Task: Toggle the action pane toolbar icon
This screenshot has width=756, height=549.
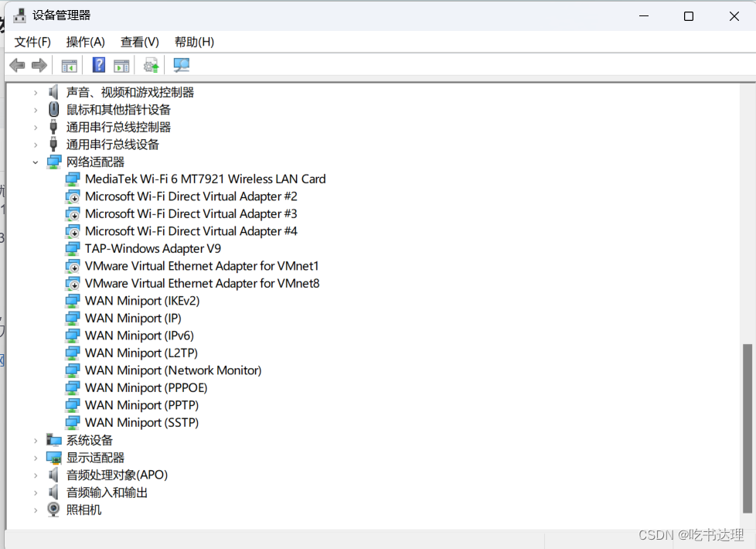Action: (x=121, y=66)
